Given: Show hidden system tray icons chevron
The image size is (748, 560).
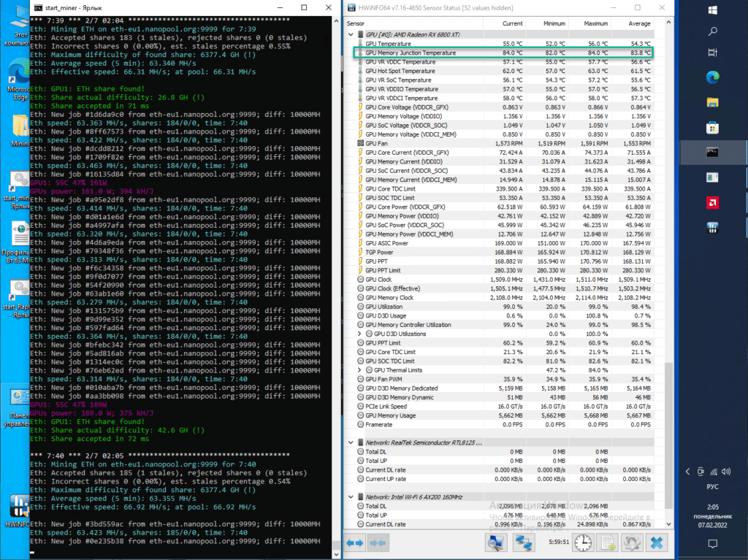Looking at the screenshot, I should coord(687,472).
